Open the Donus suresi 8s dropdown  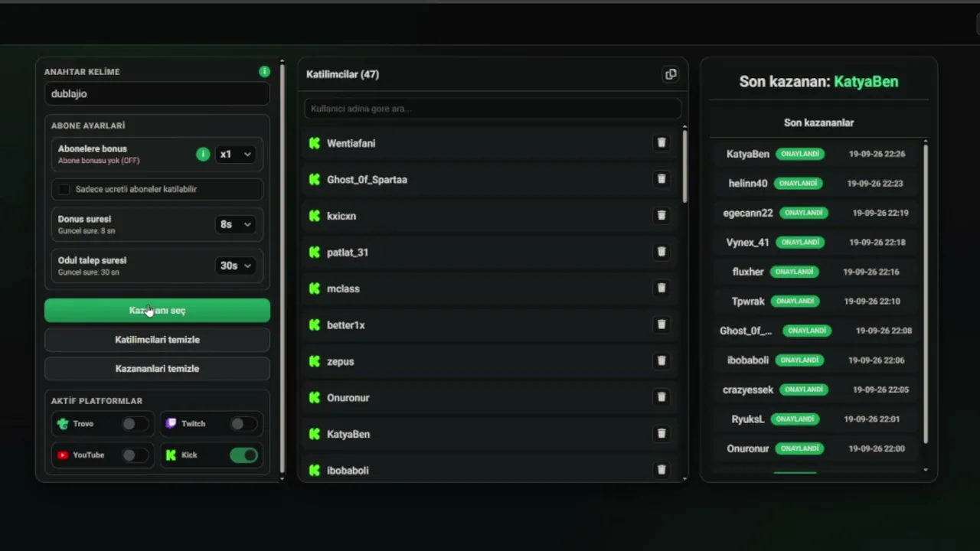tap(235, 224)
